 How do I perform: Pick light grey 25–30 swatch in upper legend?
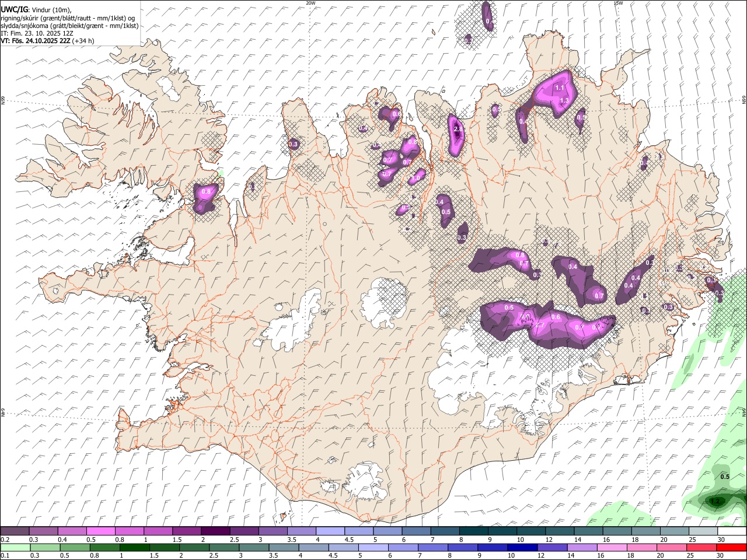pos(703,531)
